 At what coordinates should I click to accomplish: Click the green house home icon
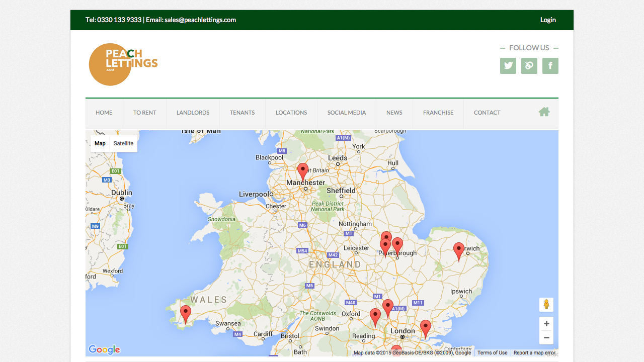pos(544,112)
